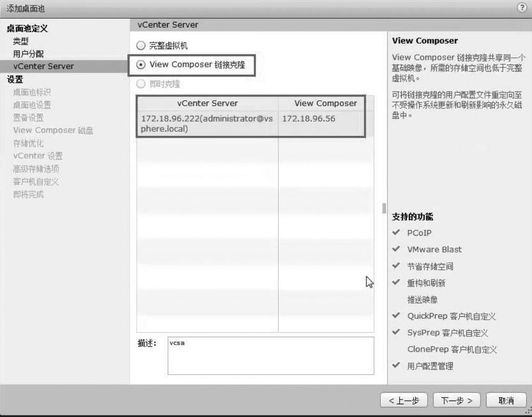Screen dimensions: 532x417
Task: Cancel the wizard with 取消 button
Action: (x=506, y=401)
